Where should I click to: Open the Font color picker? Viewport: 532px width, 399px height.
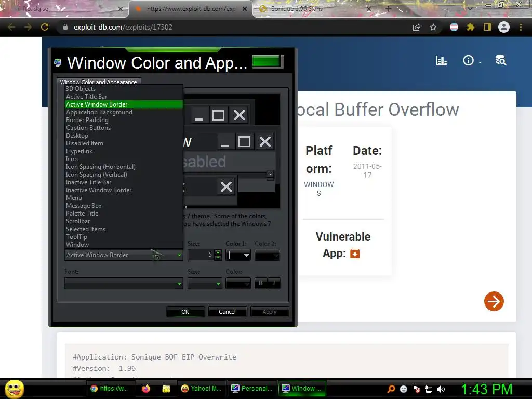click(238, 283)
